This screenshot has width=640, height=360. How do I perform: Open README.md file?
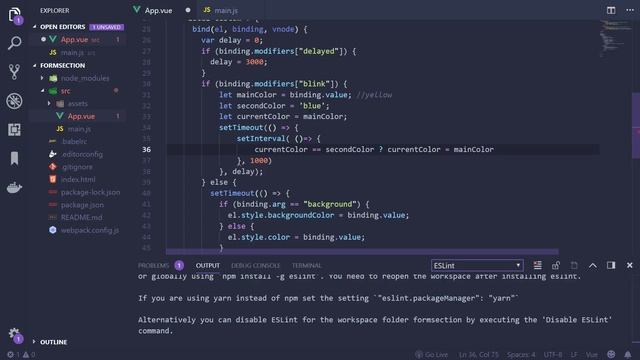click(81, 218)
